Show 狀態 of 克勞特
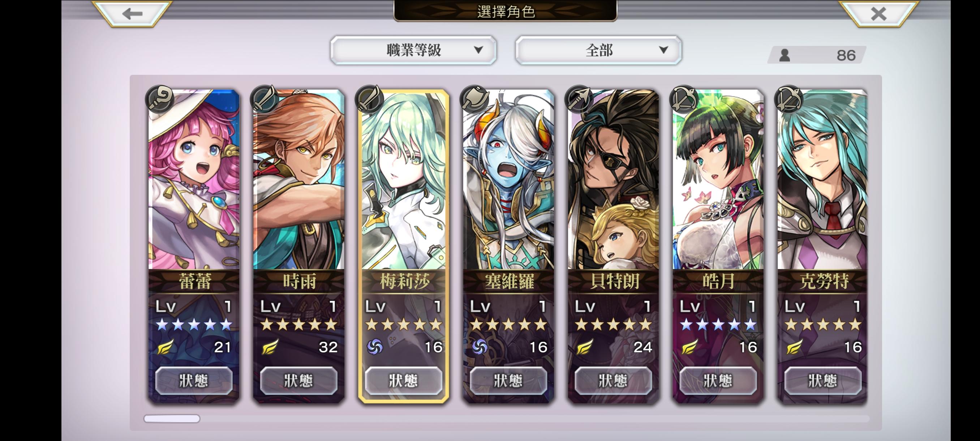The image size is (980, 441). click(823, 381)
